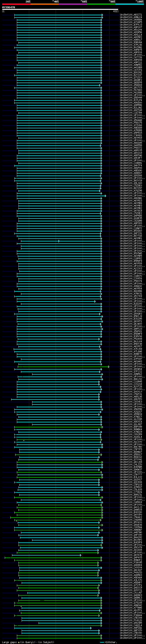Open hit UniRef100_P62888
The width and height of the screenshot is (146, 644).
pos(131,93)
